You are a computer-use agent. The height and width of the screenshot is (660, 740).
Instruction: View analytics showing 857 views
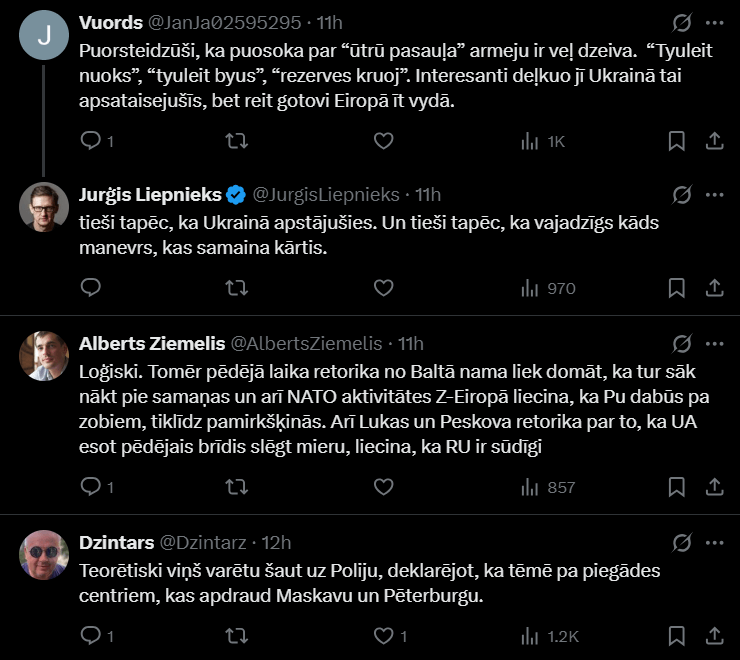pyautogui.click(x=548, y=487)
